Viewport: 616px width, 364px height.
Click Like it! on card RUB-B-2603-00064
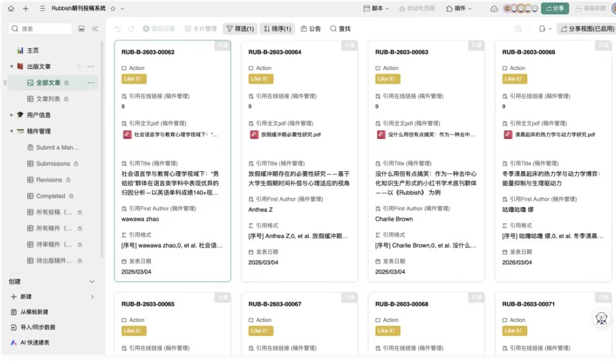(261, 79)
